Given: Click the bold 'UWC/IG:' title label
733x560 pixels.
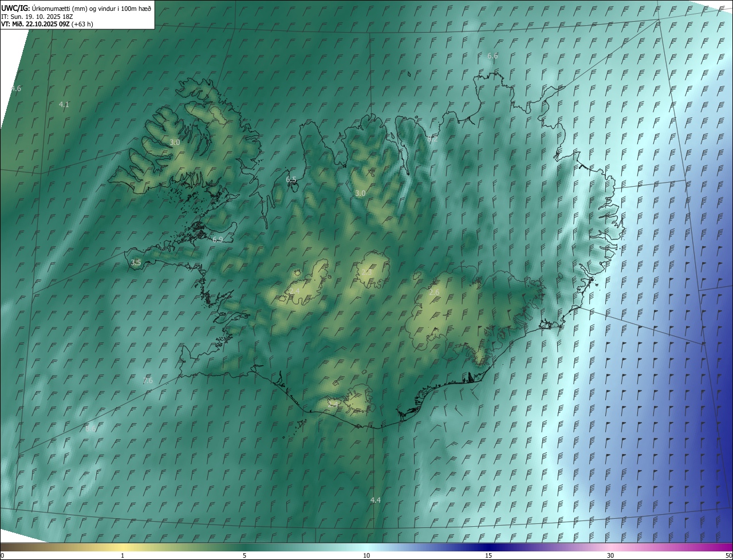Looking at the screenshot, I should click(x=15, y=8).
